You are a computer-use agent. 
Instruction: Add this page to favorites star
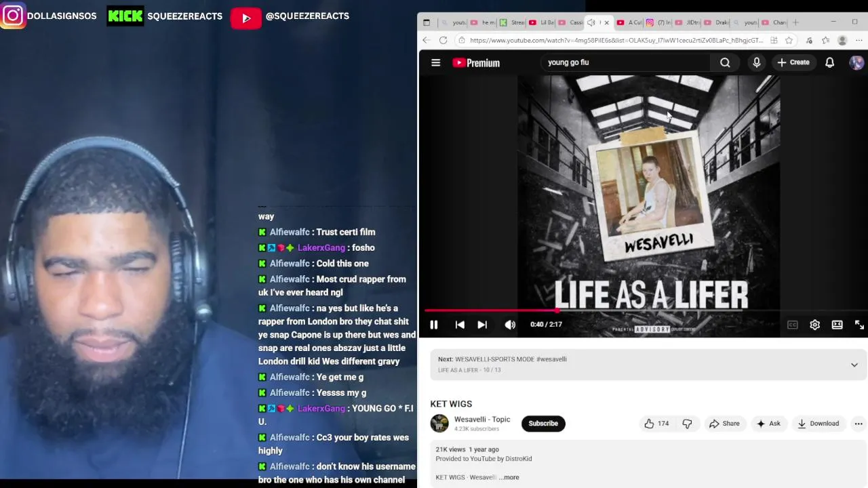789,40
